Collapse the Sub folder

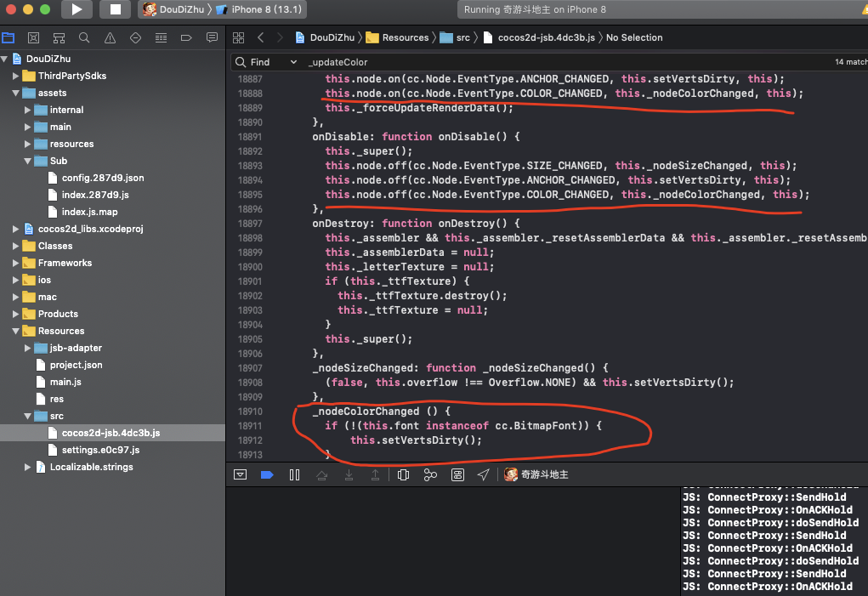tap(27, 161)
